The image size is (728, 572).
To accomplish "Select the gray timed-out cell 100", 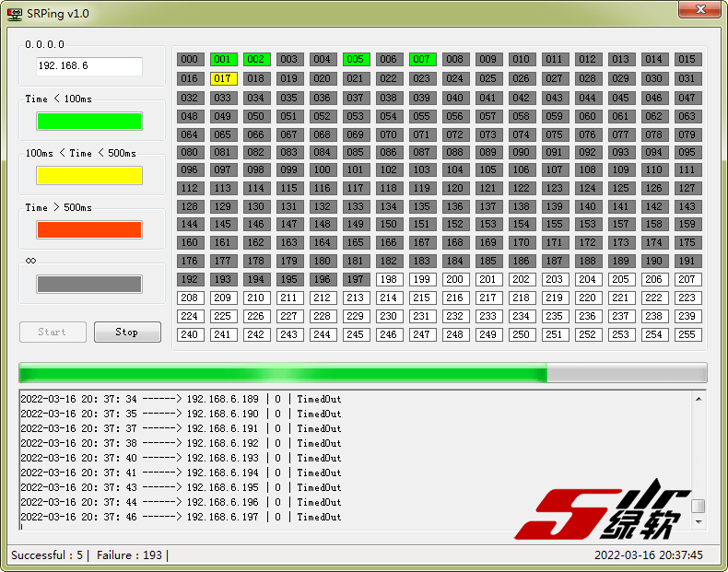I will pos(322,169).
